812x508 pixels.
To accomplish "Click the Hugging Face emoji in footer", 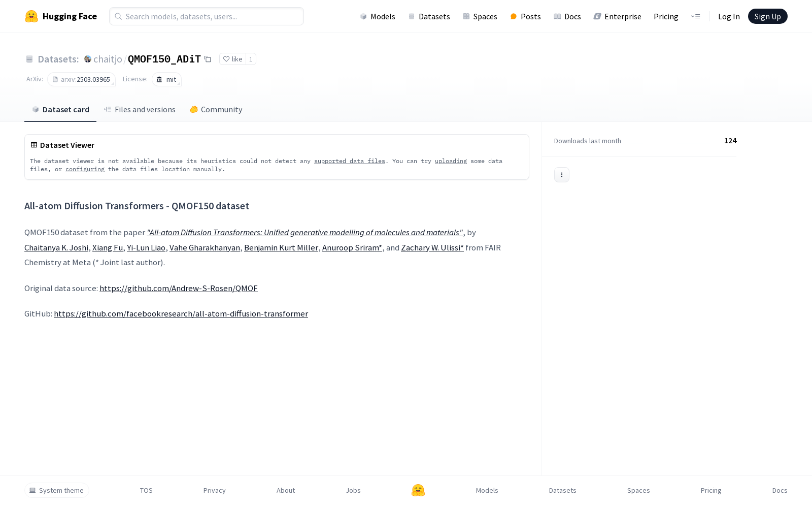I will (x=418, y=490).
